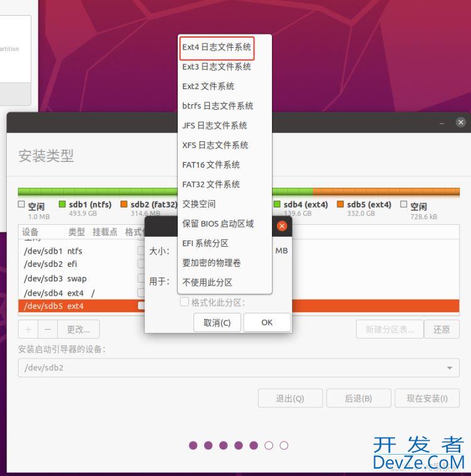Close the installer window
Viewport: 471px width, 476px height.
click(461, 122)
